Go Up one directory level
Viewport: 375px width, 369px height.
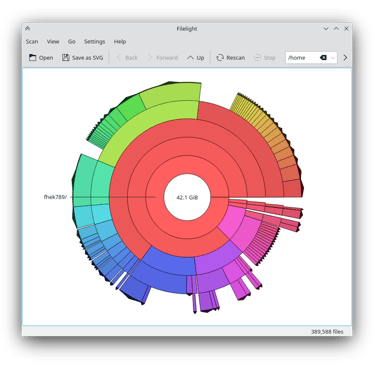[196, 58]
